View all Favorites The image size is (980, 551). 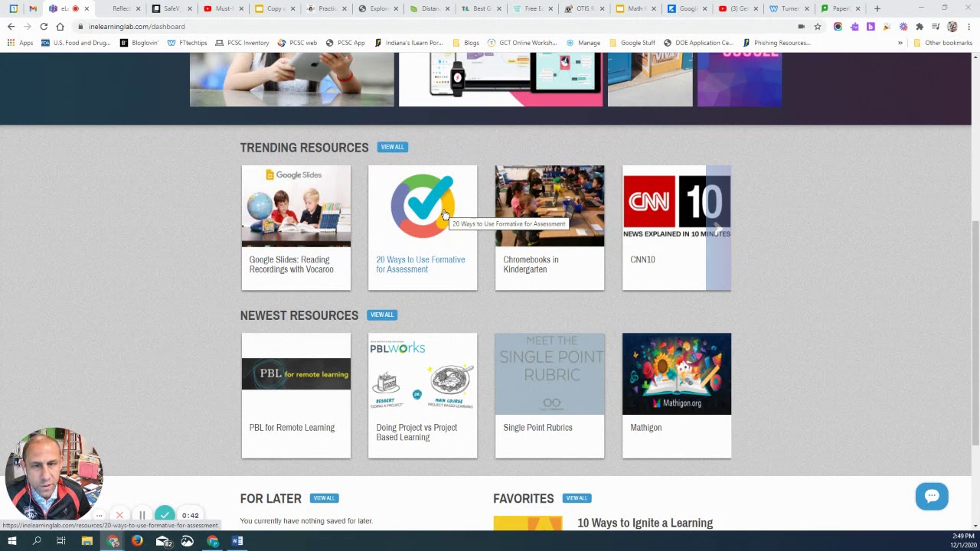[577, 498]
